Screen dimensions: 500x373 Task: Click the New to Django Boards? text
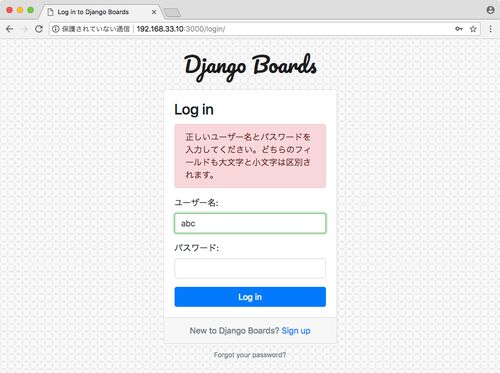point(234,331)
